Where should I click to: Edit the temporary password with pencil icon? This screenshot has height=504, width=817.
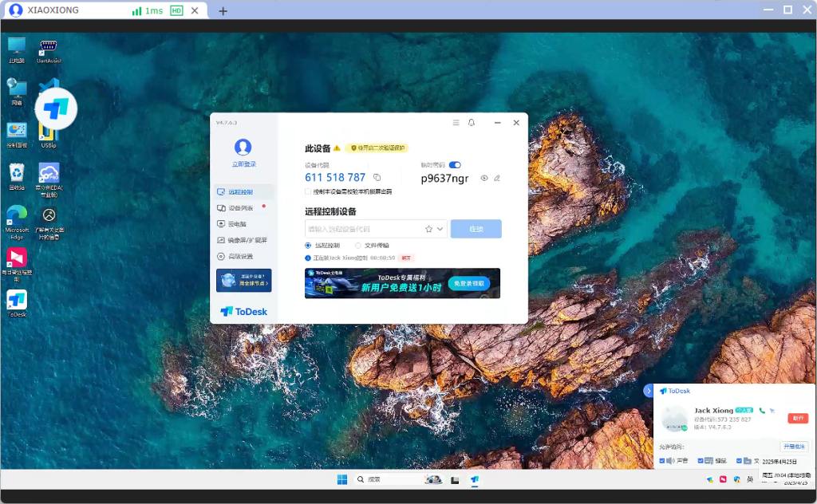tap(497, 178)
